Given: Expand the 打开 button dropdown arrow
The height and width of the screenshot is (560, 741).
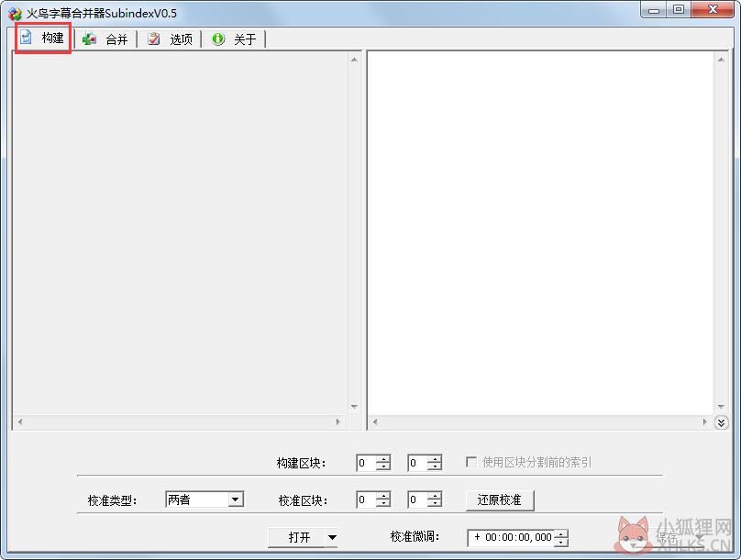Looking at the screenshot, I should tap(332, 537).
